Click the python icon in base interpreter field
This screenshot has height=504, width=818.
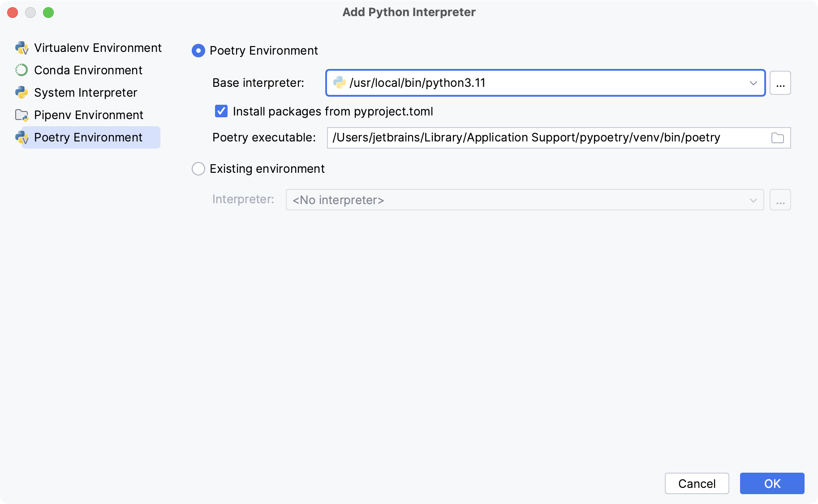point(340,83)
